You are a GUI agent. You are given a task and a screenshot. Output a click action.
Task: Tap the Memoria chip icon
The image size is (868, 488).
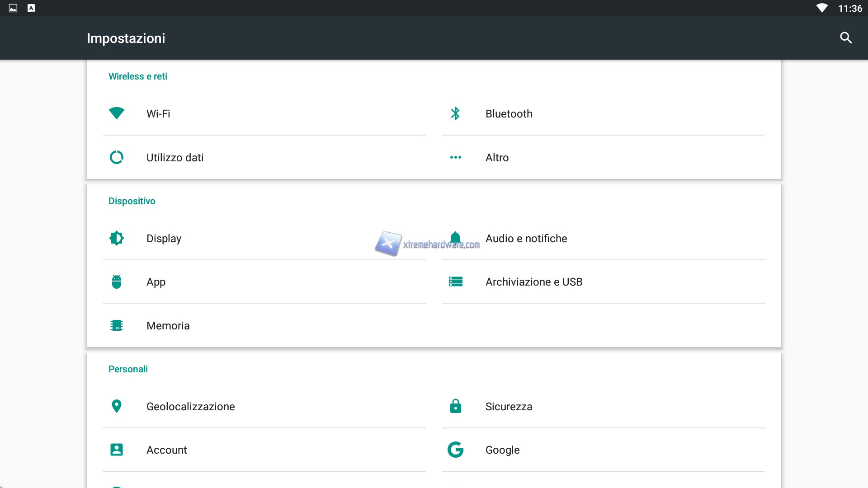pyautogui.click(x=117, y=325)
